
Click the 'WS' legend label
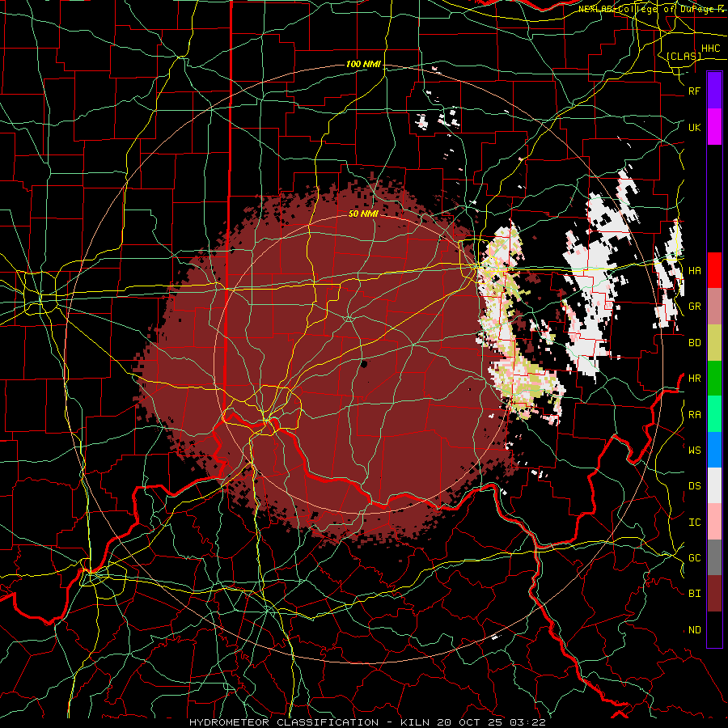pyautogui.click(x=694, y=450)
